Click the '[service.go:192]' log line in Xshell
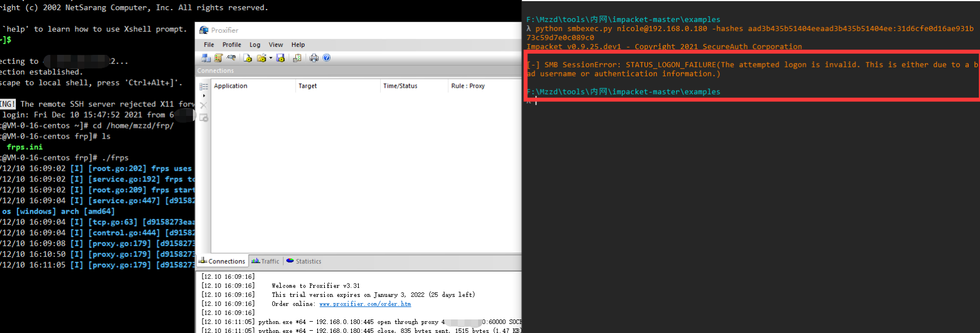Screen dimensions: 980x333 coord(97,179)
